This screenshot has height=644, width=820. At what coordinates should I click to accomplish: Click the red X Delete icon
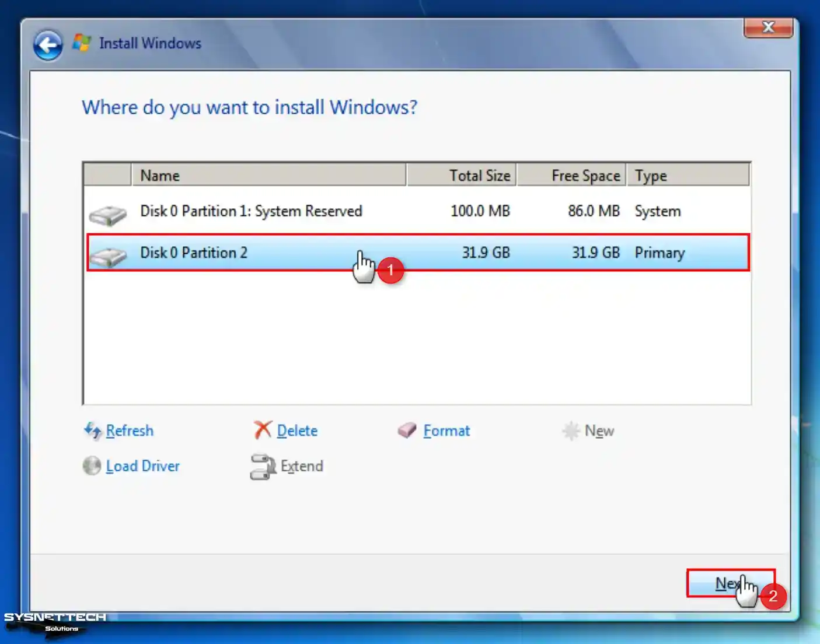point(263,430)
